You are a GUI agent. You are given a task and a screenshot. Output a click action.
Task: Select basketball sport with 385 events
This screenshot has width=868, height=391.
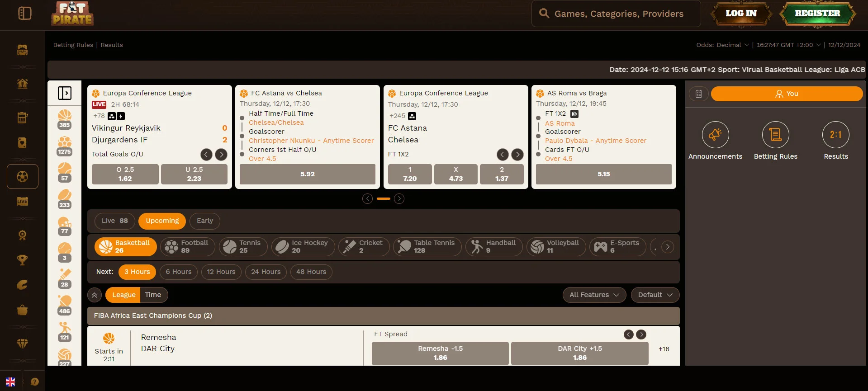click(65, 119)
